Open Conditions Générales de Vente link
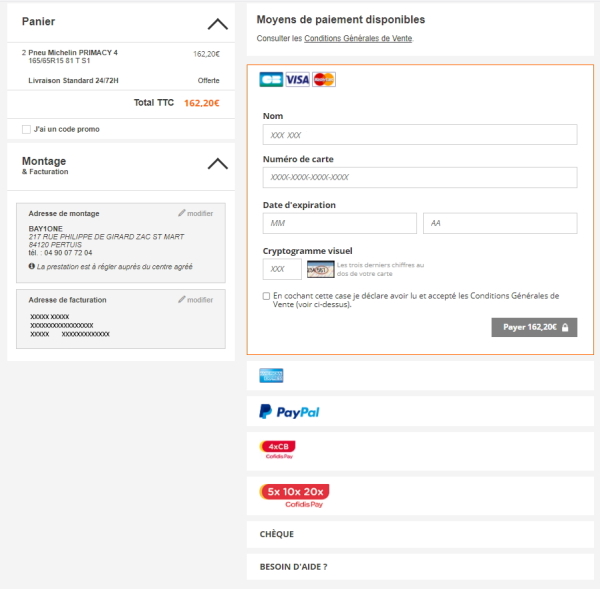This screenshot has width=600, height=589. pyautogui.click(x=358, y=38)
